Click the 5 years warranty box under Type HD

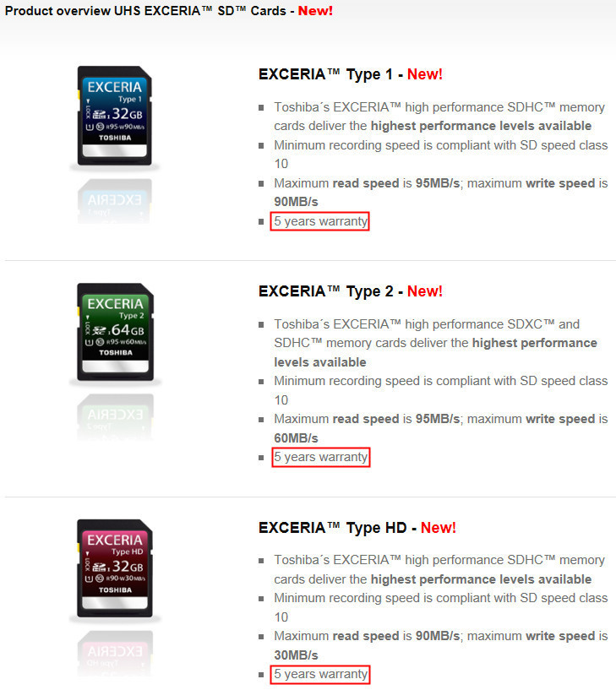320,674
